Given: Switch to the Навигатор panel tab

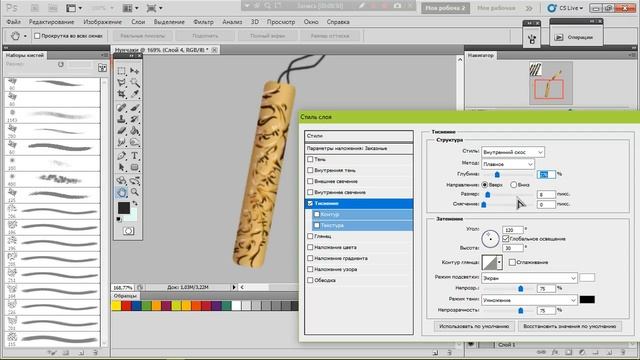Looking at the screenshot, I should click(481, 55).
